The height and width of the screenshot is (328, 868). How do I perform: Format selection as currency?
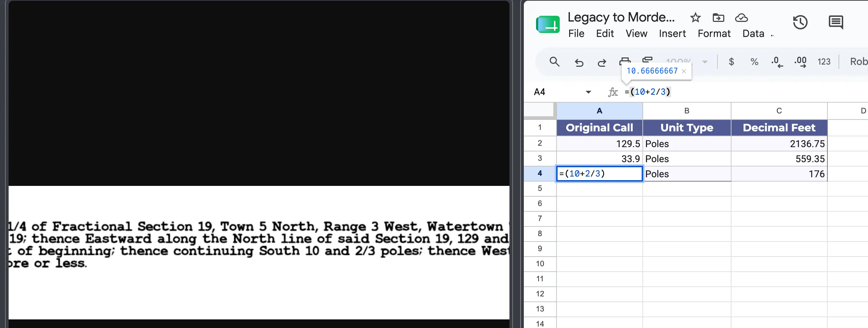click(x=731, y=62)
